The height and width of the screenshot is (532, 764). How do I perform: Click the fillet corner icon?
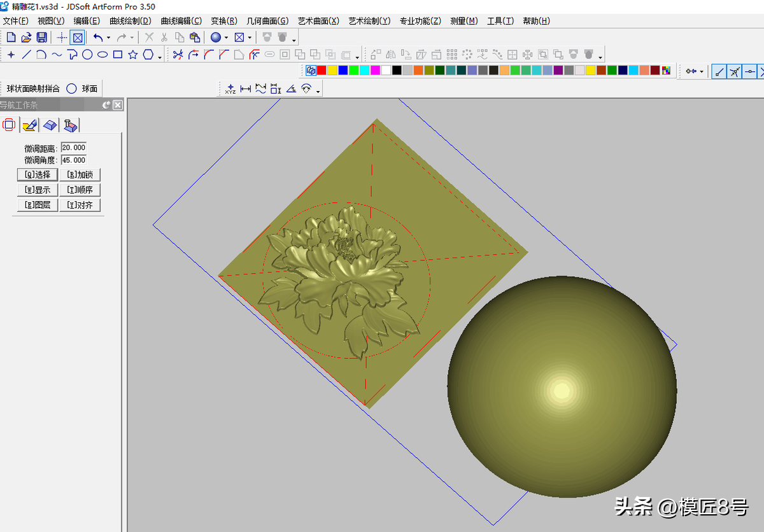208,55
